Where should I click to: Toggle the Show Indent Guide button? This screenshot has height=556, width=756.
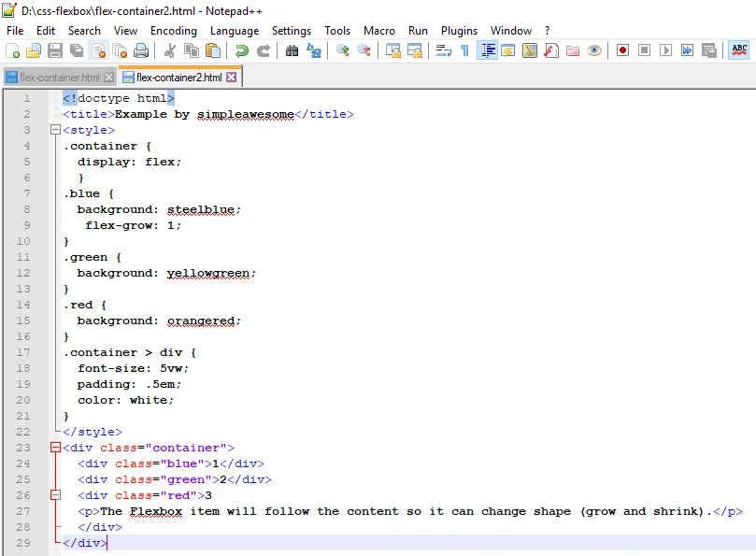487,50
